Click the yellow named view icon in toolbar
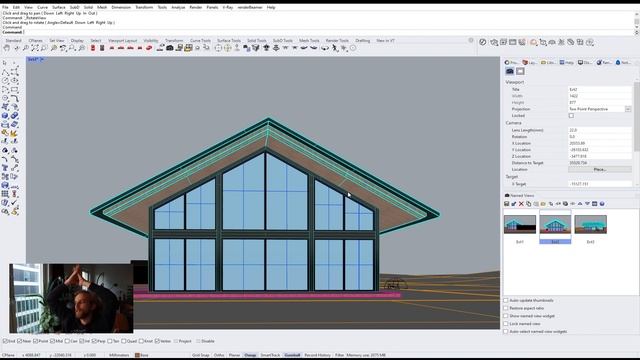Viewport: 640px width, 360px height. click(188, 48)
